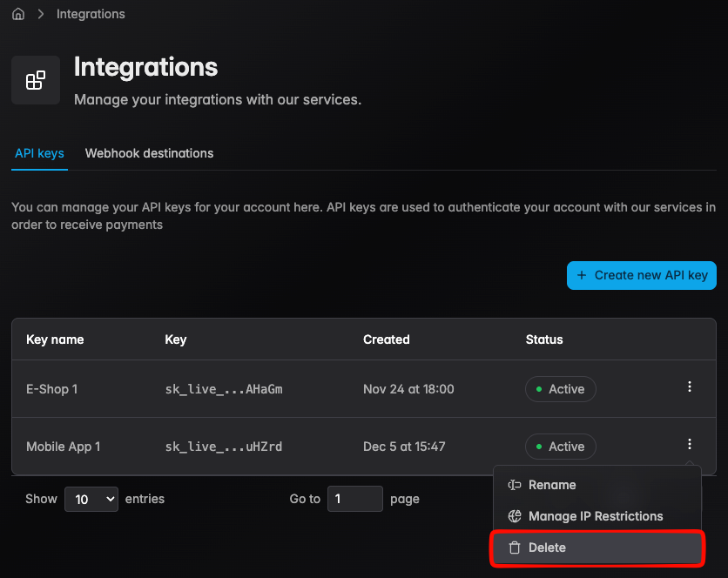Image resolution: width=728 pixels, height=578 pixels.
Task: Click the trash icon in Delete option
Action: coord(515,548)
